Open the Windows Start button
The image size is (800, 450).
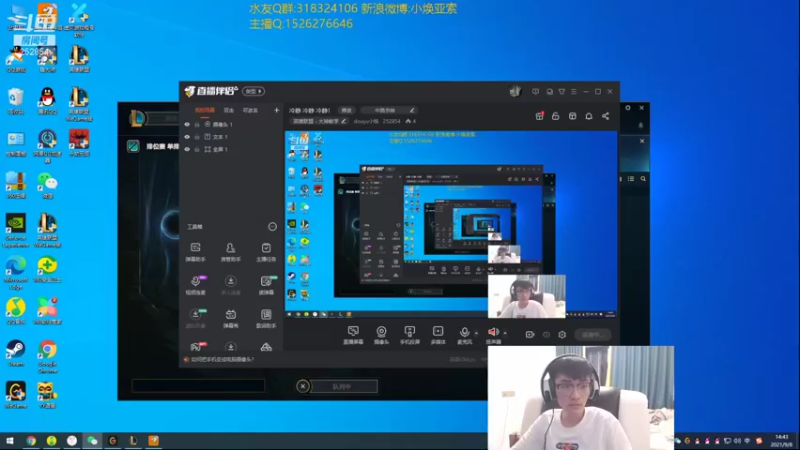[9, 440]
